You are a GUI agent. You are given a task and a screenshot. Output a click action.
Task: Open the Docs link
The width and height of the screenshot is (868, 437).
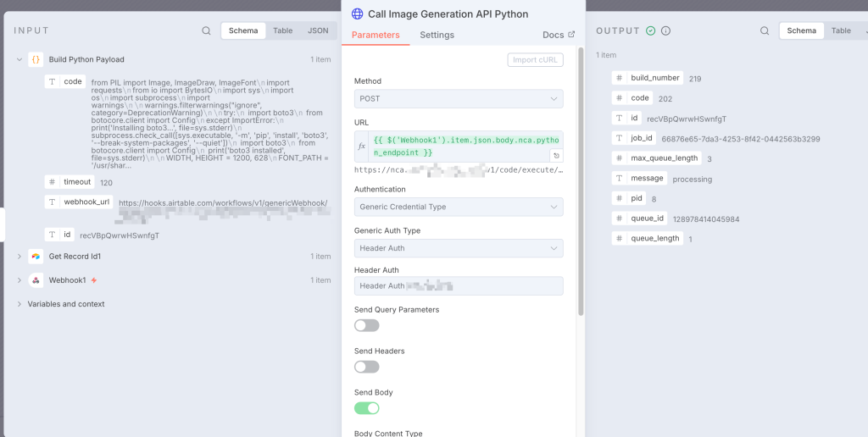click(x=558, y=35)
